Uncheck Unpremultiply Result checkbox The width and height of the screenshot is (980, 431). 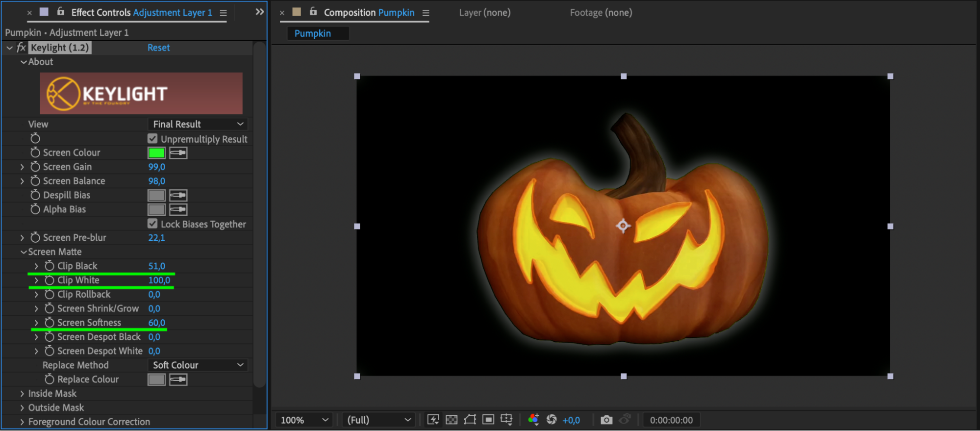tap(152, 139)
